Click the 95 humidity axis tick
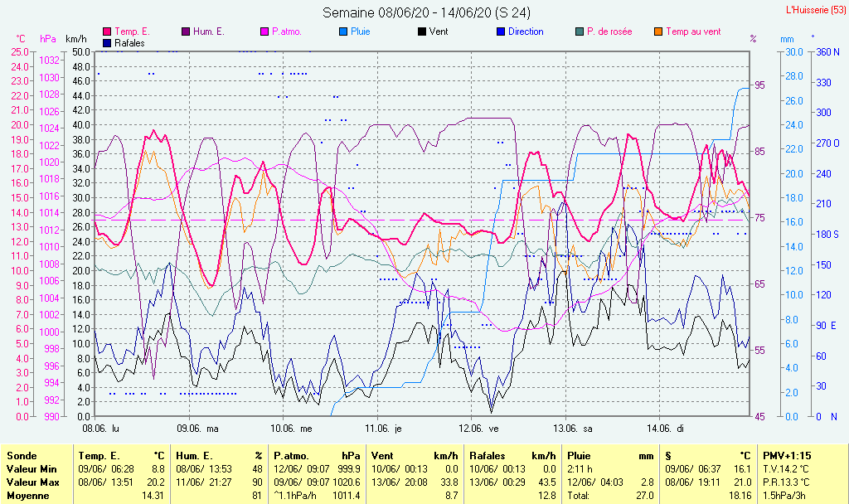Screen dimensions: 849x504 (760, 85)
